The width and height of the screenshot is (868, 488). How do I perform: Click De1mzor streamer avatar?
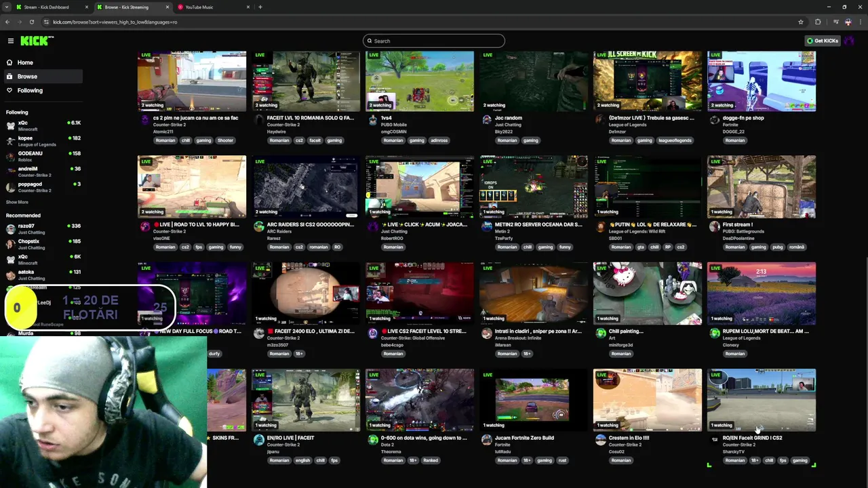(600, 120)
